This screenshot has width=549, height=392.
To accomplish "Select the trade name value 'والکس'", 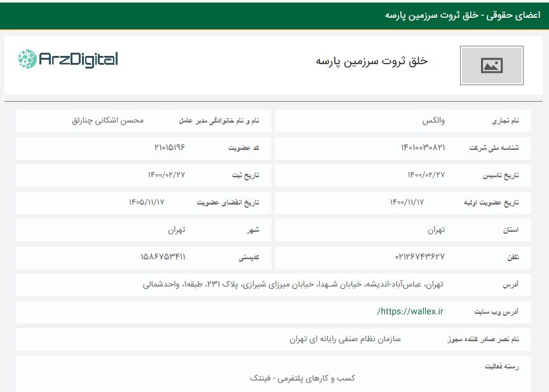I will pyautogui.click(x=433, y=121).
